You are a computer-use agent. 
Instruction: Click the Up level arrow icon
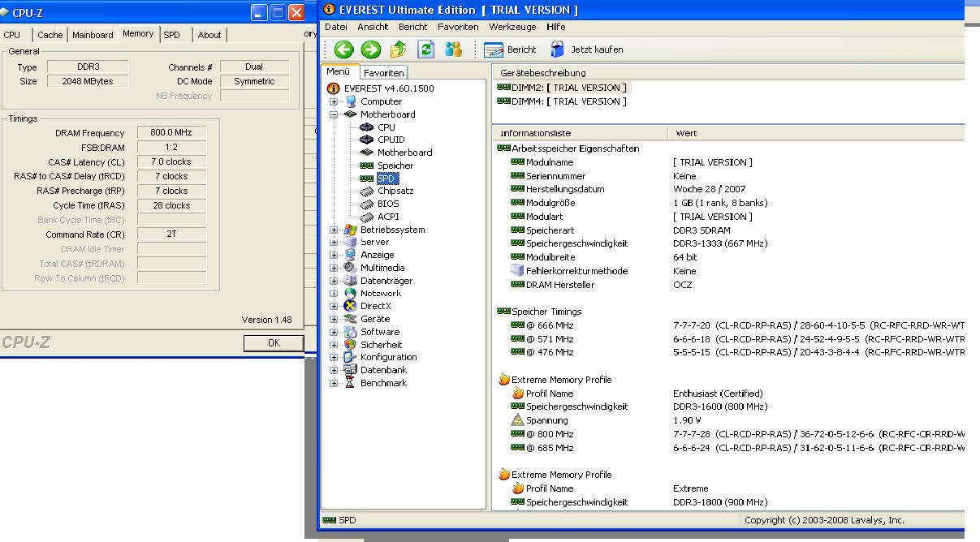(399, 49)
